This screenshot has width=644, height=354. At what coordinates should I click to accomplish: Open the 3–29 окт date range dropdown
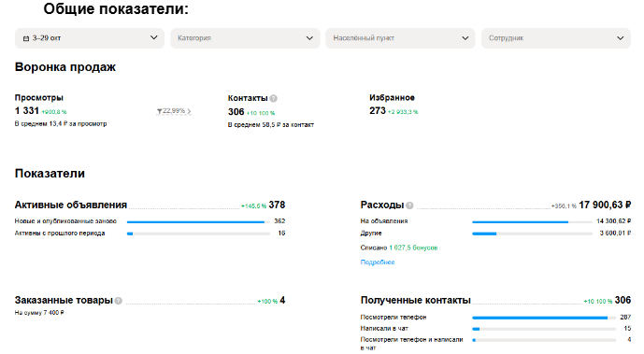coord(90,38)
